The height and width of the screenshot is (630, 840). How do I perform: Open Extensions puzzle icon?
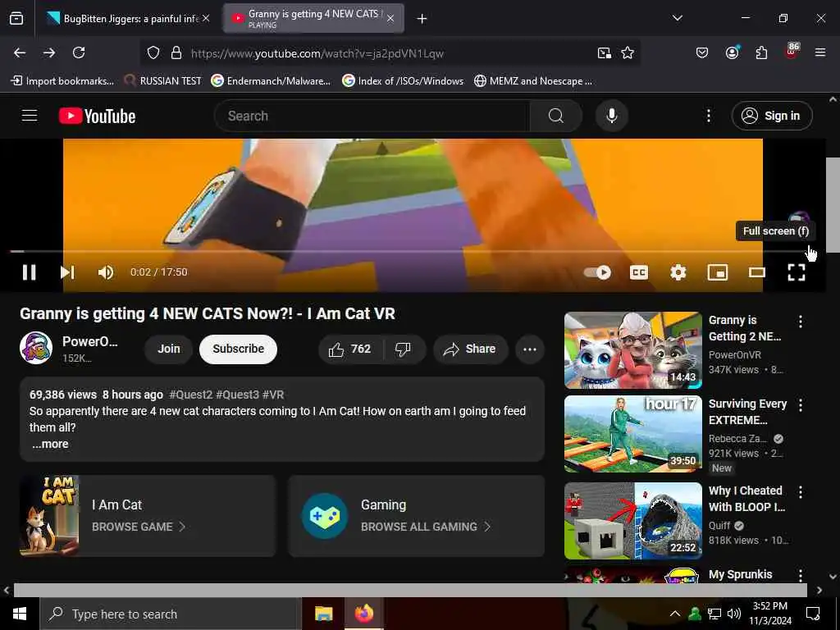point(761,52)
